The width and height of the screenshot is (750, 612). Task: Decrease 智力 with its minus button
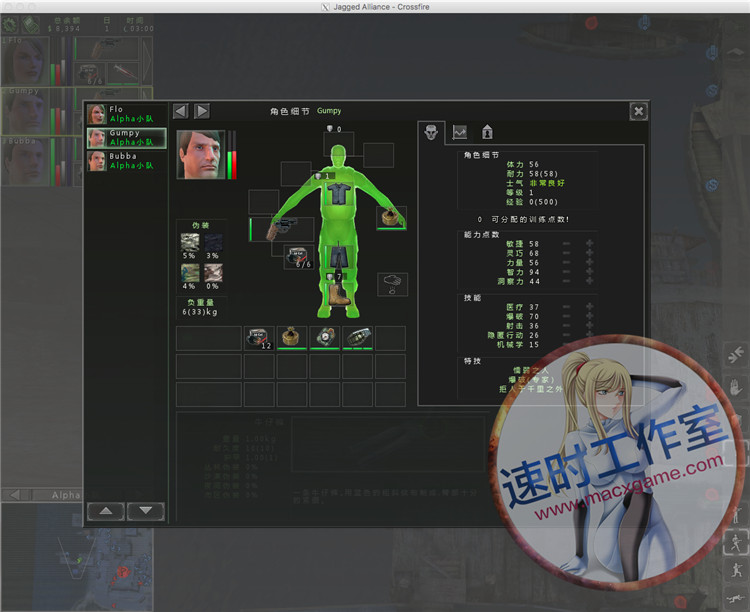(x=566, y=272)
